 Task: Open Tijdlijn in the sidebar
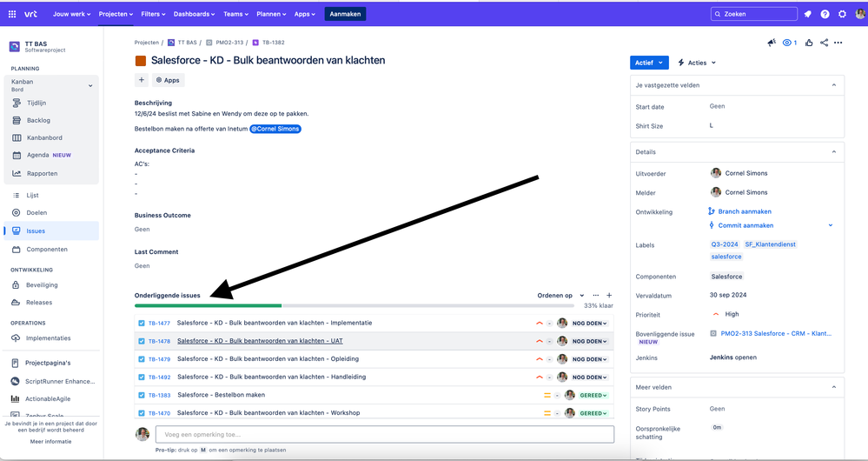point(36,103)
